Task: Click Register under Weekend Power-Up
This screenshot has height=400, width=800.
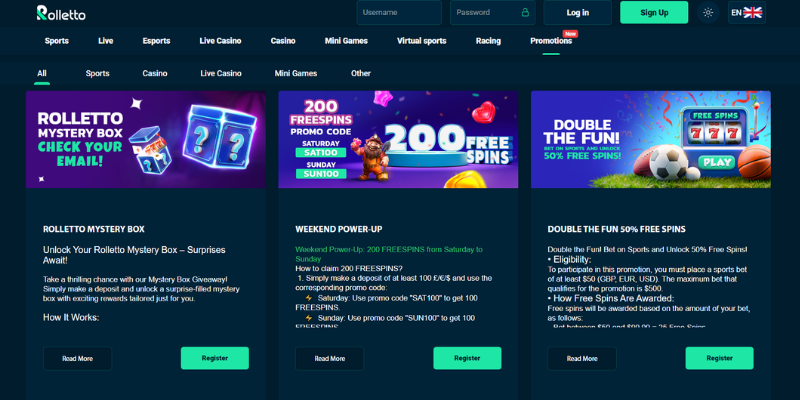Action: [x=467, y=358]
